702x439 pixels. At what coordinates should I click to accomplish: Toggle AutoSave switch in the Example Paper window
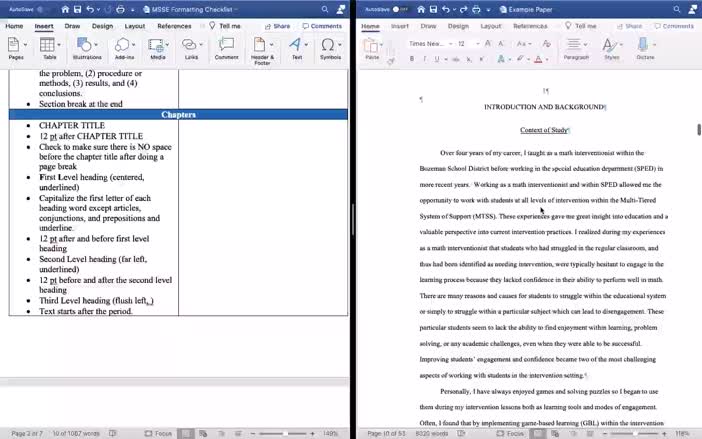click(x=399, y=9)
